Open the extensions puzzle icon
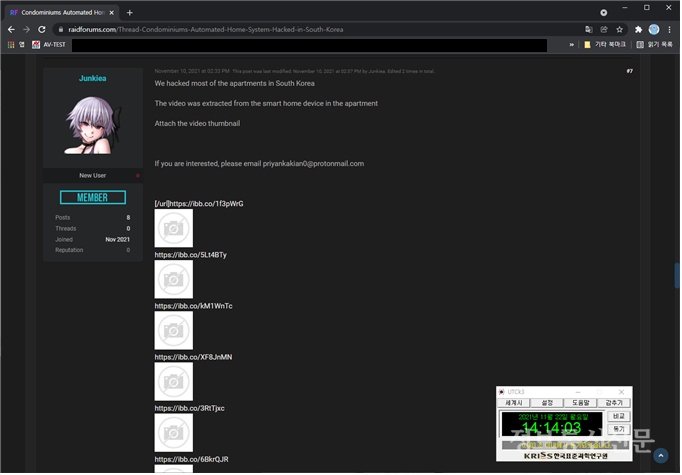The image size is (682, 475). [638, 30]
